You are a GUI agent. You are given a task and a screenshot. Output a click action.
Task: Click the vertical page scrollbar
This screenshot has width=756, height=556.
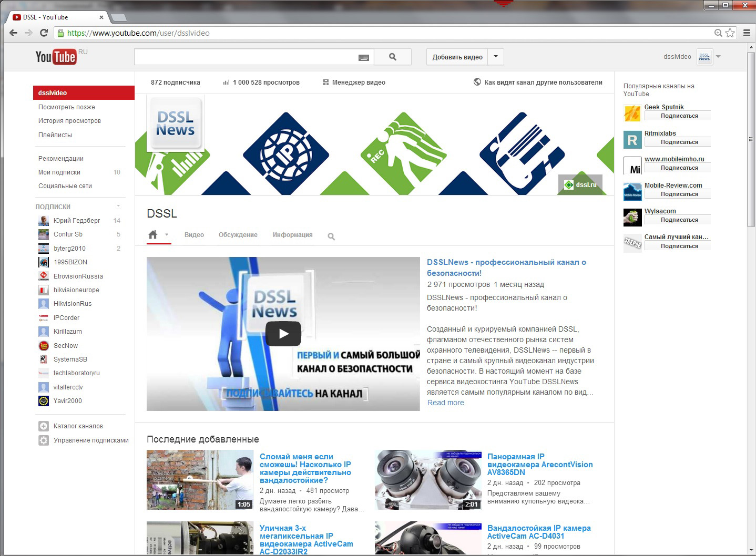[x=751, y=139]
